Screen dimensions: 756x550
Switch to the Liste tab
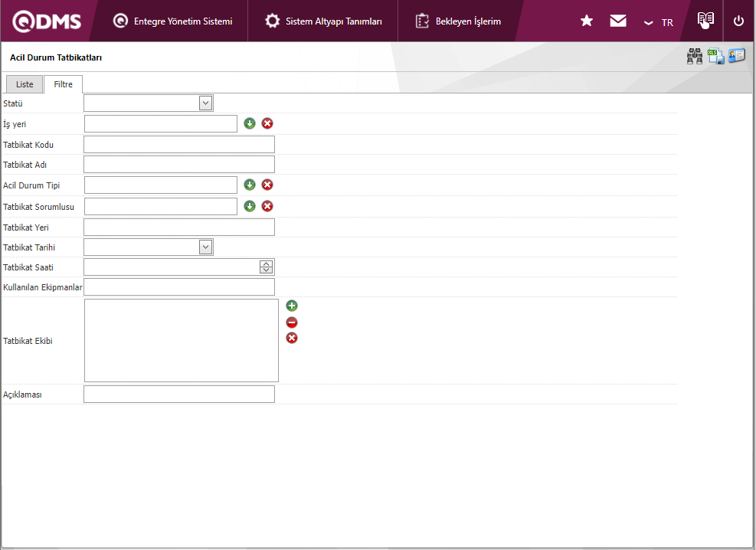(x=25, y=84)
